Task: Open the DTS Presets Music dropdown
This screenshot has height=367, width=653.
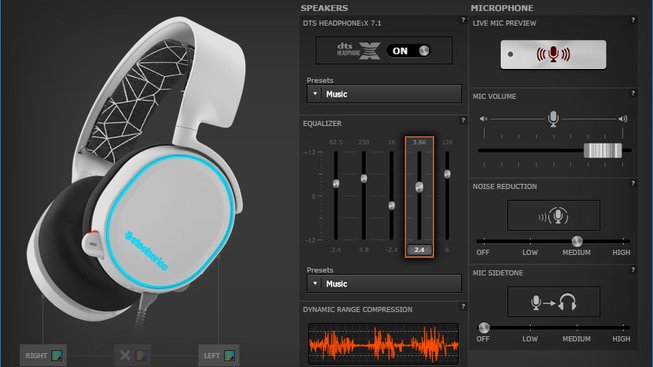Action: click(384, 94)
